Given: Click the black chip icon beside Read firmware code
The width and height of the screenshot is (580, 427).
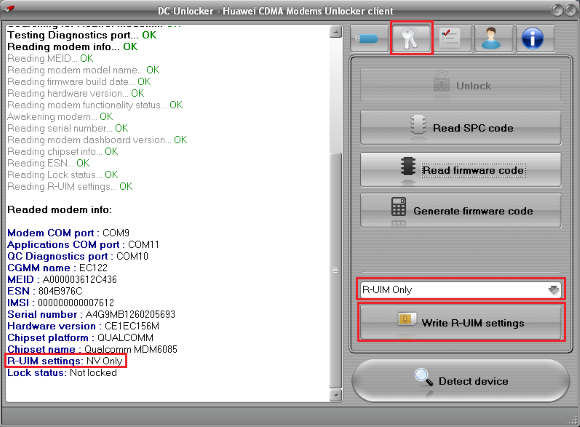Looking at the screenshot, I should (x=408, y=166).
